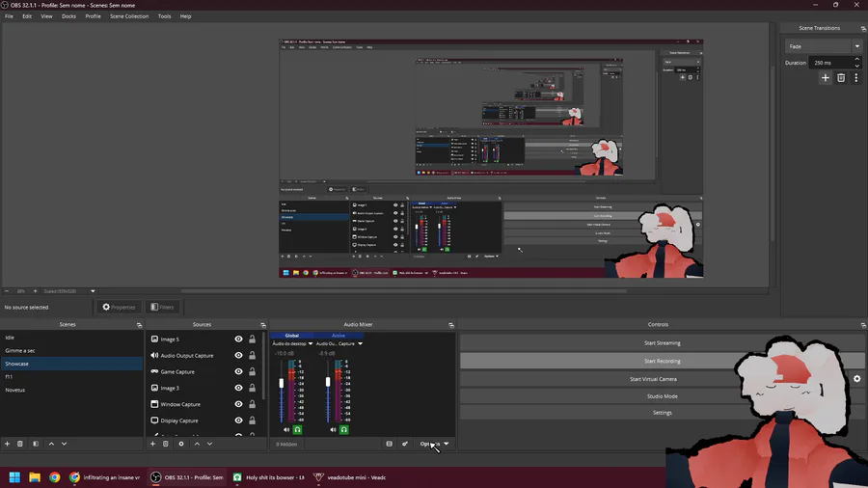Switch to Global audio mixer tab
Viewport: 868px width, 488px height.
[291, 336]
